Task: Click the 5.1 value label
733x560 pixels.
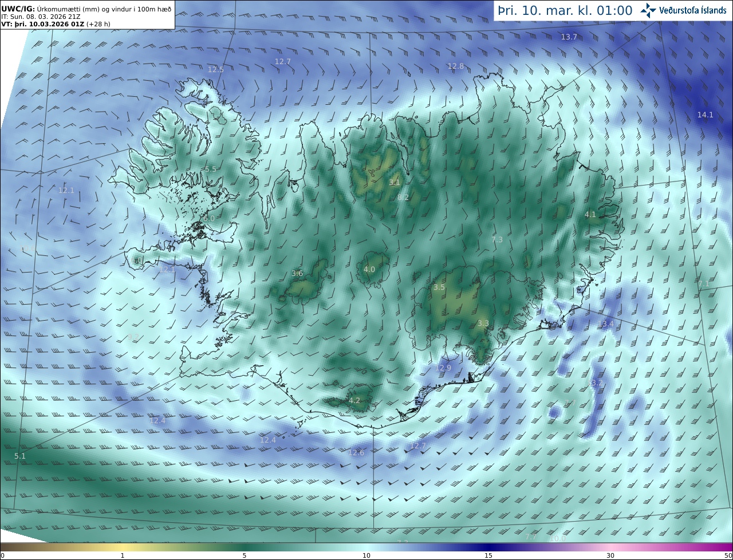Action: 20,456
